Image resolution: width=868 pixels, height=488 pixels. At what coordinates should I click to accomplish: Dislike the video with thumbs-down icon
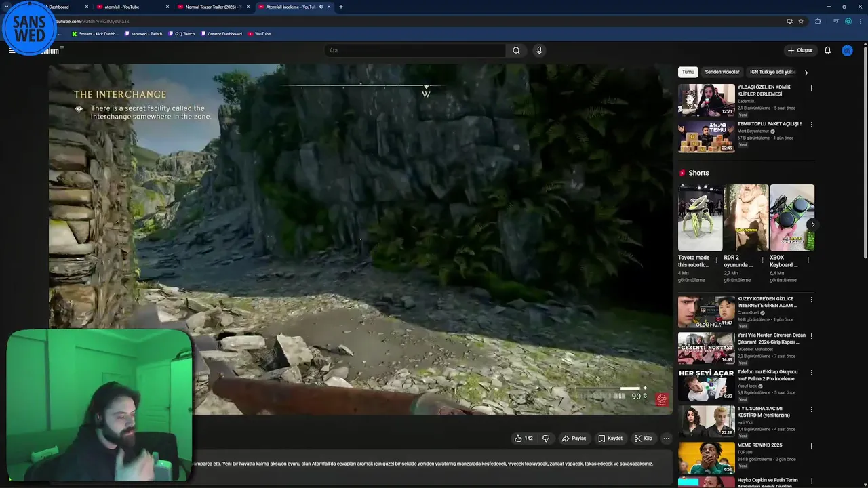[546, 439]
